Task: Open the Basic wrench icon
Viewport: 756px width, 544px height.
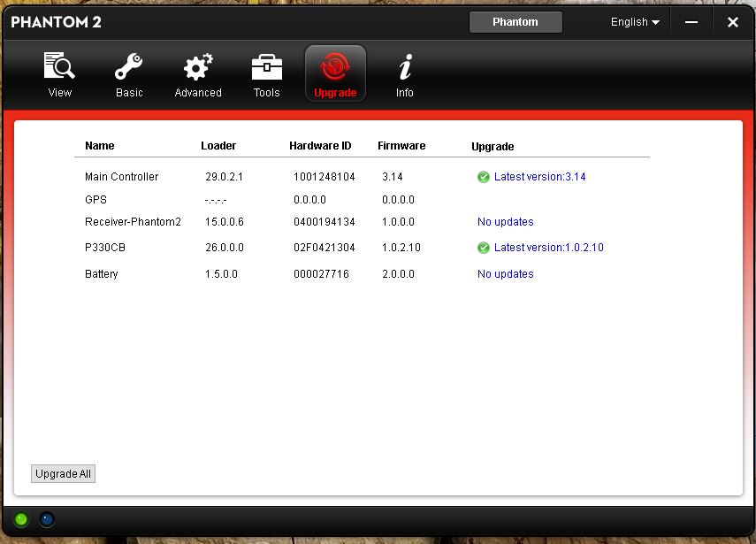Action: tap(129, 66)
